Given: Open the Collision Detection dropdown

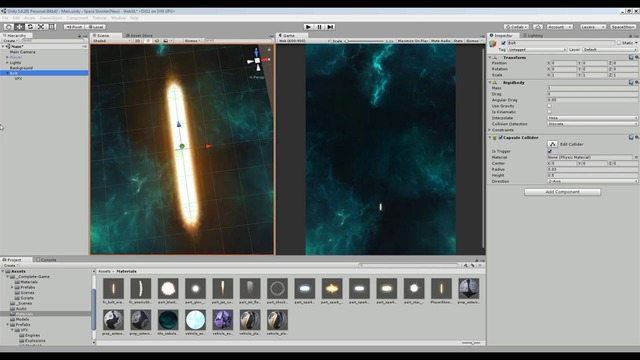Looking at the screenshot, I should pos(593,124).
